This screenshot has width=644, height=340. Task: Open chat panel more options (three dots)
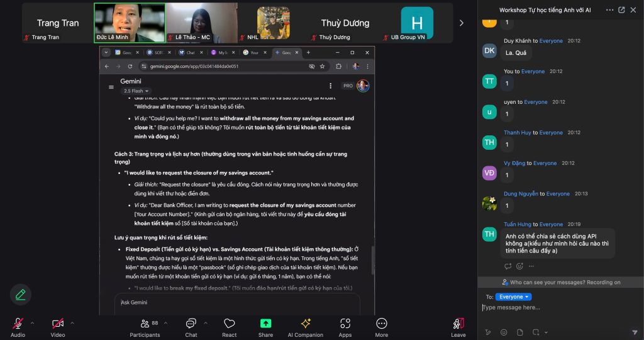[x=609, y=10]
